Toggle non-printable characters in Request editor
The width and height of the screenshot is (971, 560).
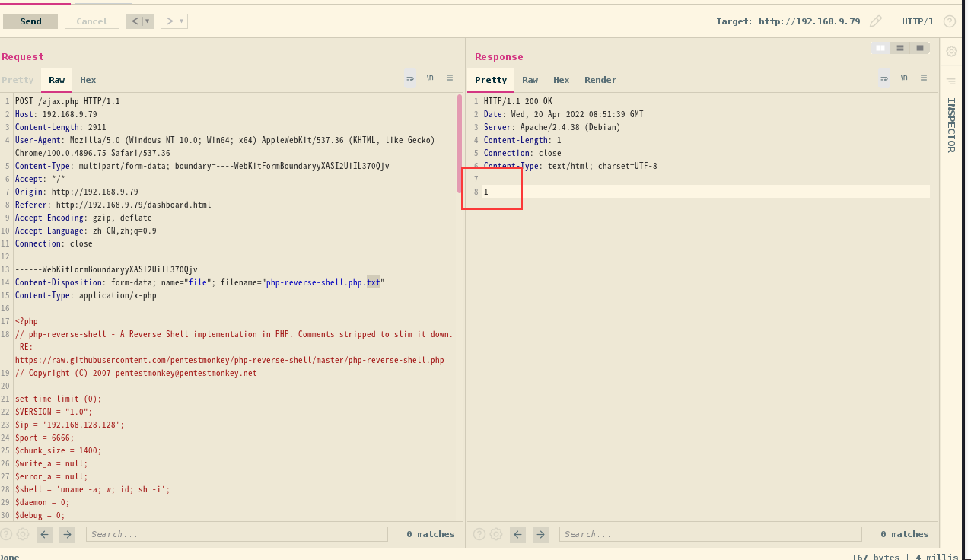(430, 78)
